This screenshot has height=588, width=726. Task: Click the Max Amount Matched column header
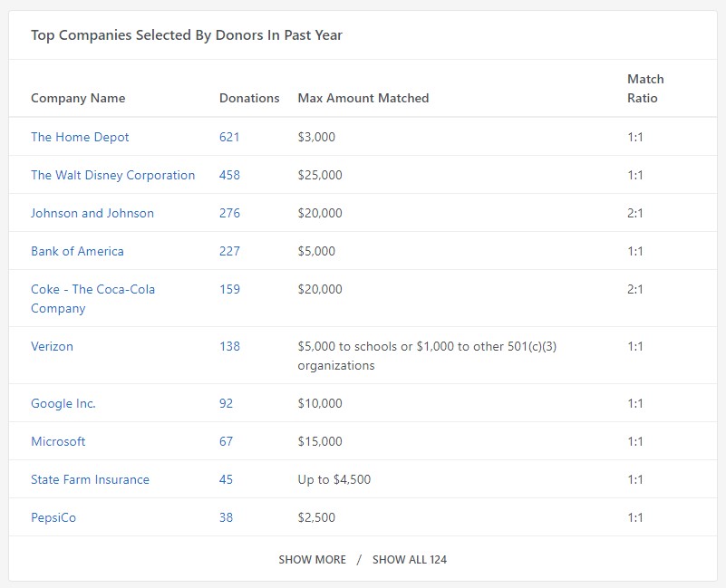click(x=363, y=98)
